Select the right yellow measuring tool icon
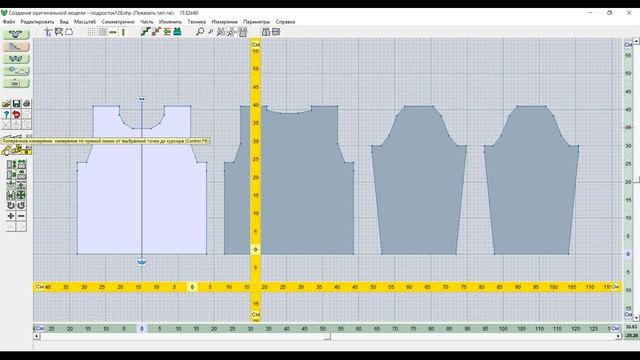This screenshot has width=640, height=360. tap(27, 151)
